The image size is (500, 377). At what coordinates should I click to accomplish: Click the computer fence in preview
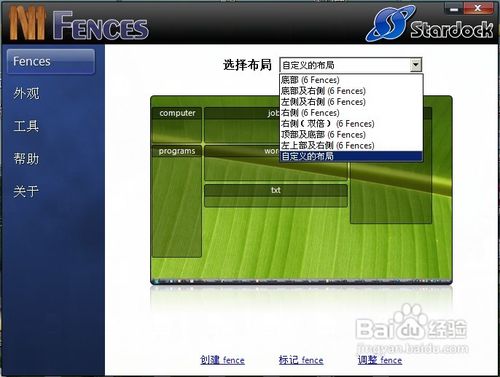coord(177,125)
